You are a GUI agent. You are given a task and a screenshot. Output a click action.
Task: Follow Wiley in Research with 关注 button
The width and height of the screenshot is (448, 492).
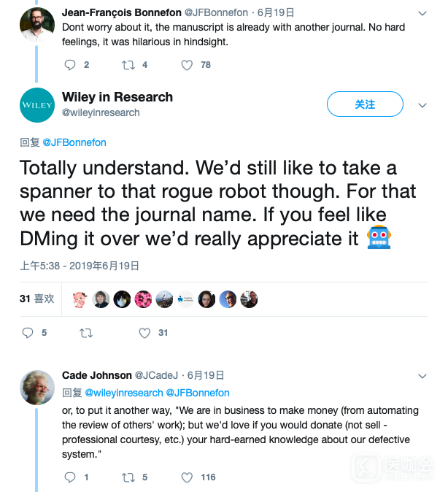(x=365, y=104)
